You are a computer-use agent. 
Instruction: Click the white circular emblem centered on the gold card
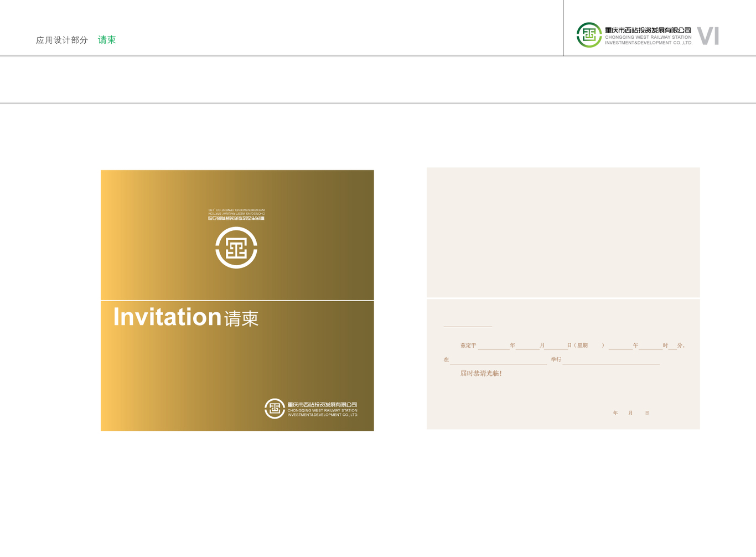(x=236, y=247)
